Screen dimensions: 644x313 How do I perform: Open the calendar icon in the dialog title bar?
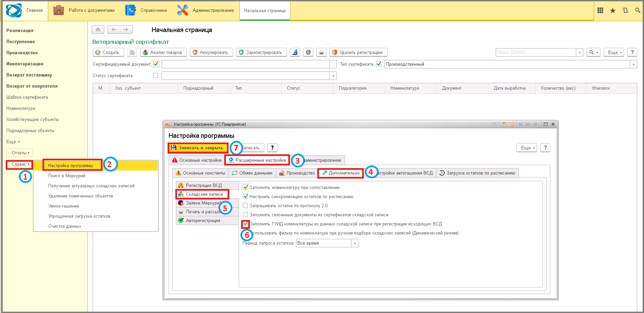(511, 124)
